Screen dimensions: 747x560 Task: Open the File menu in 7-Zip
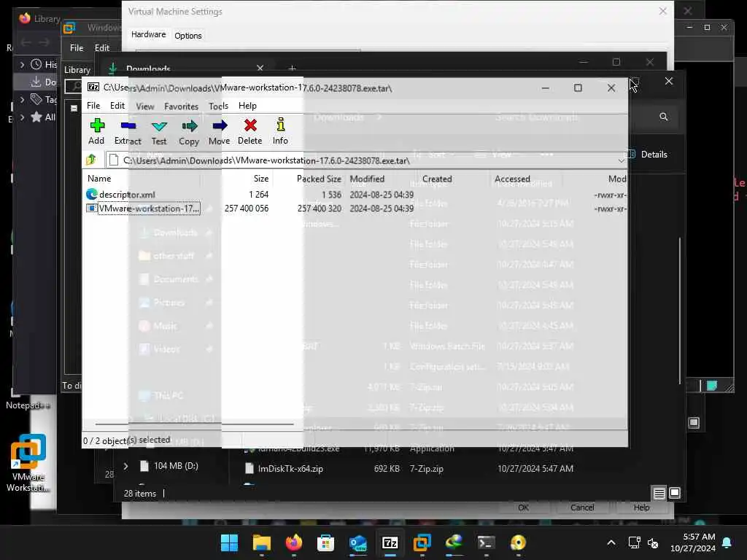(93, 106)
